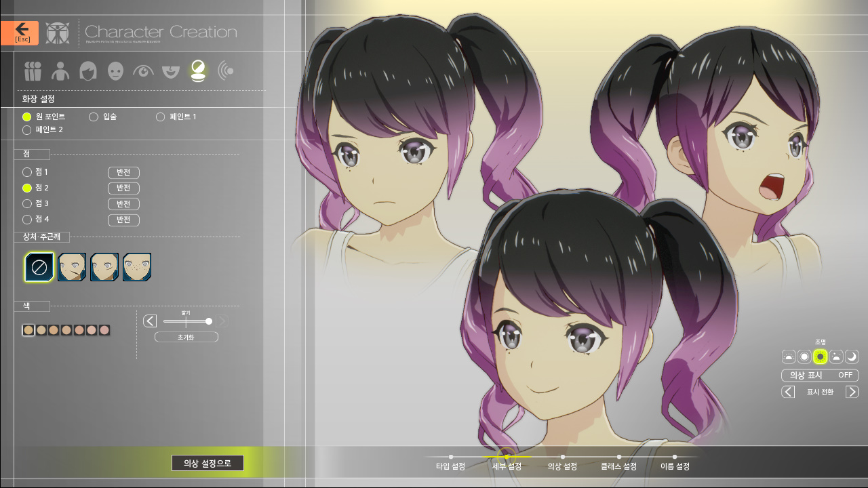The height and width of the screenshot is (488, 868).
Task: Select the 점 3 radio button
Action: click(27, 203)
